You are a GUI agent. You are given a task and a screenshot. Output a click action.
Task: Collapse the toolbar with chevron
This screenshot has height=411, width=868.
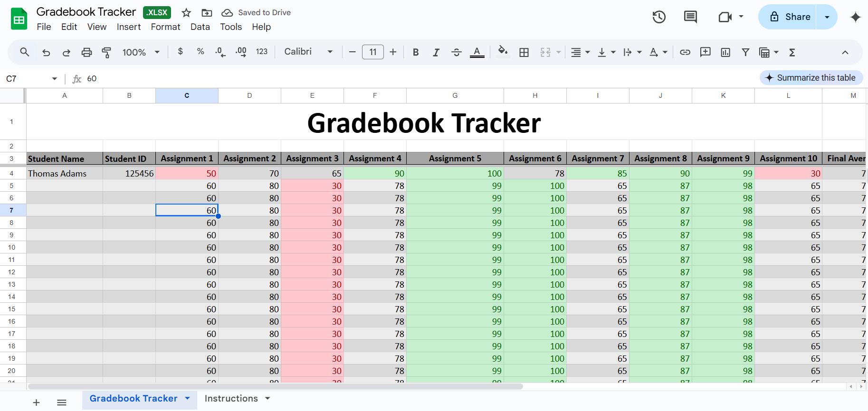click(x=845, y=52)
